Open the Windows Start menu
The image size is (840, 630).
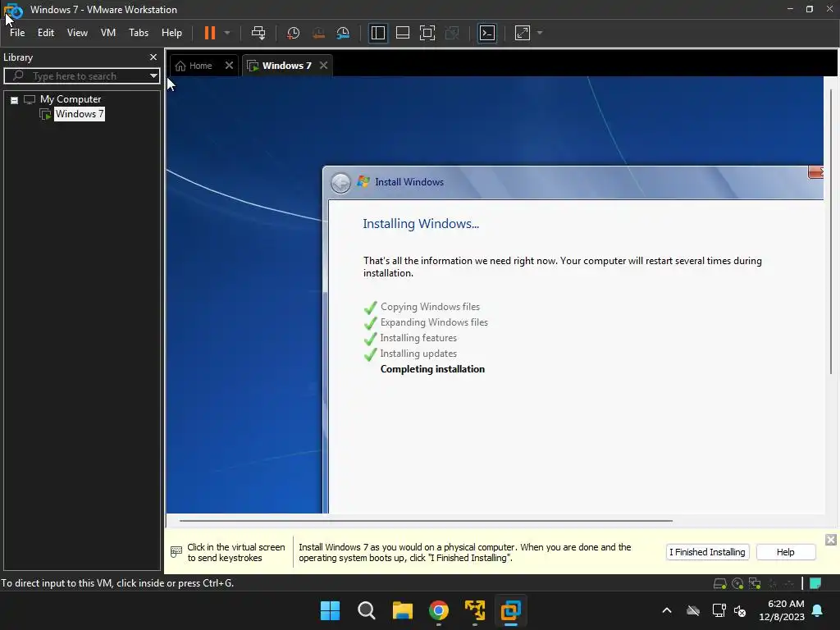(x=330, y=610)
